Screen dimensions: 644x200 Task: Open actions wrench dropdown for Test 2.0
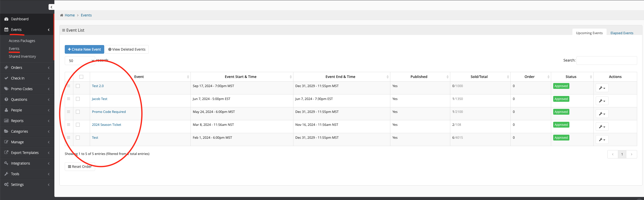(602, 88)
